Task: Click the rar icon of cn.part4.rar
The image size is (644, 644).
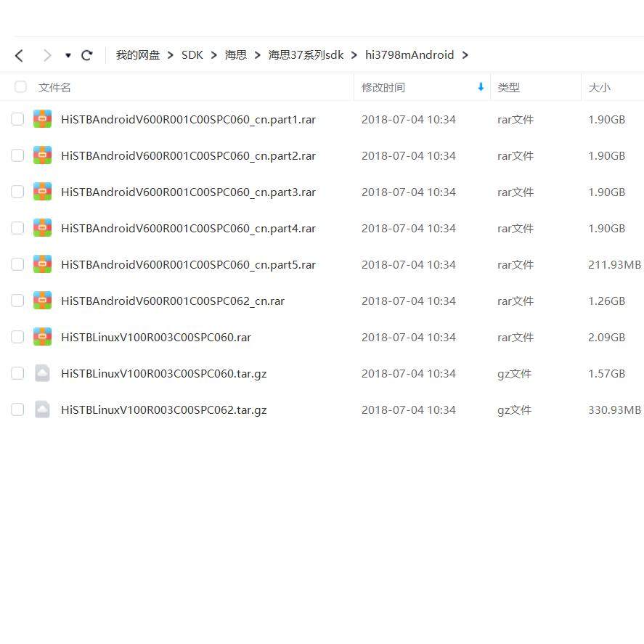Action: point(42,227)
